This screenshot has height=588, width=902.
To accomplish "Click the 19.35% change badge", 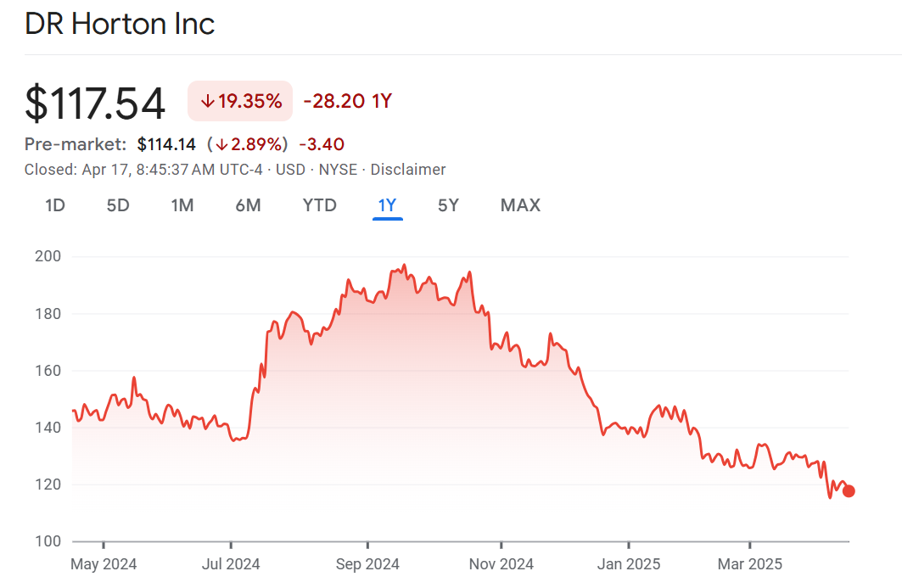I will pyautogui.click(x=240, y=102).
